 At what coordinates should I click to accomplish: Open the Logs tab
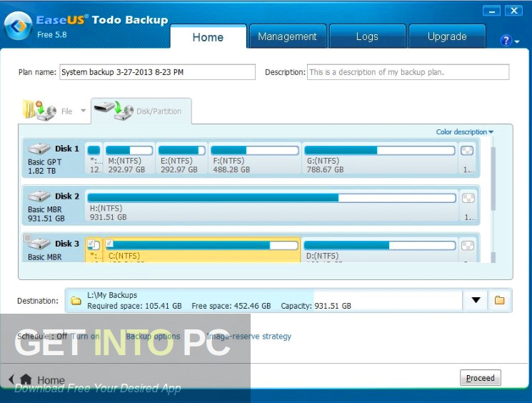tap(367, 36)
